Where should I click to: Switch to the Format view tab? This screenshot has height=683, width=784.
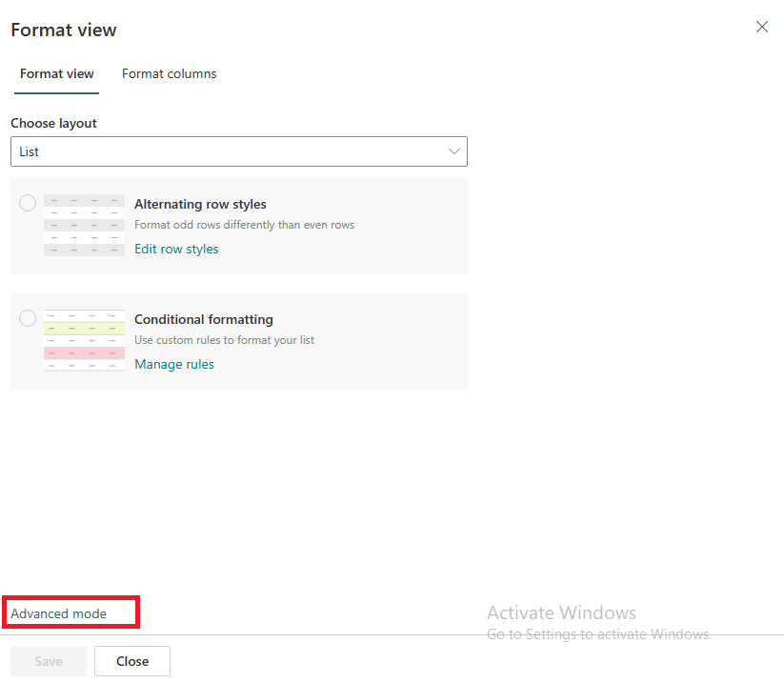pyautogui.click(x=56, y=73)
